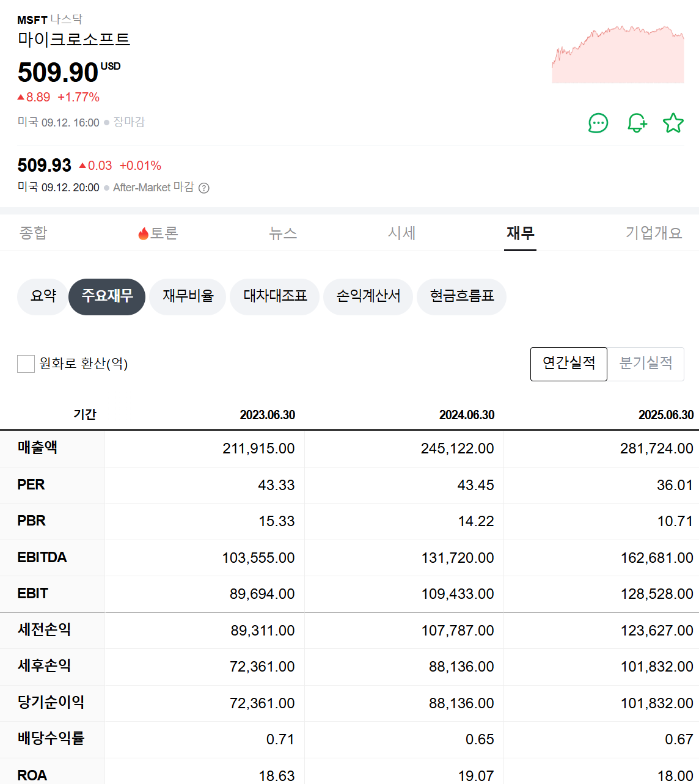Image resolution: width=699 pixels, height=784 pixels.
Task: Click the 211,915.00 revenue value
Action: point(258,449)
